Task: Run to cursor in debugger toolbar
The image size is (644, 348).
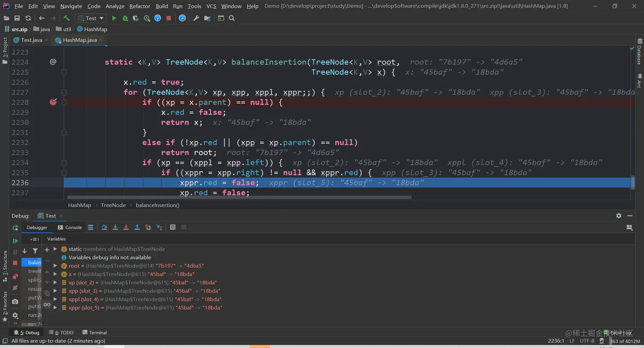Action: (x=159, y=227)
